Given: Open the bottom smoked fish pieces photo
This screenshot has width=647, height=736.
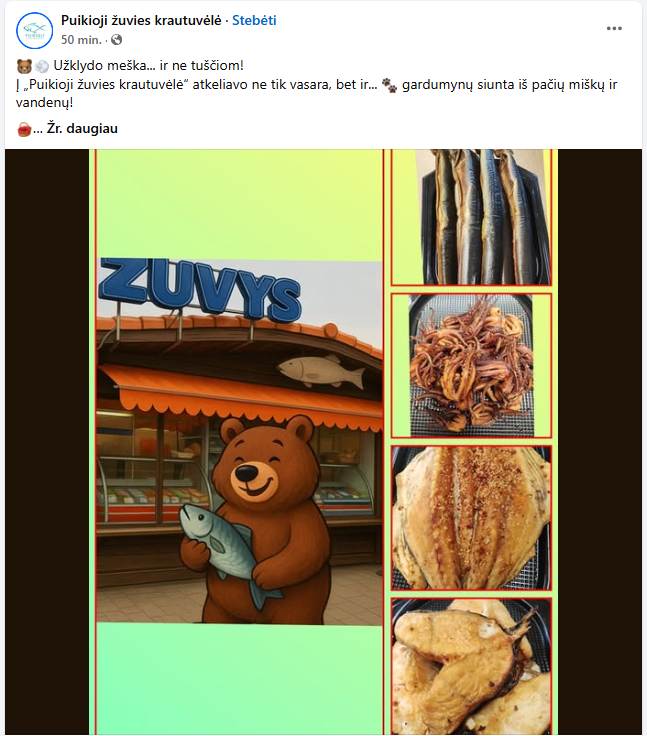Looking at the screenshot, I should click(471, 667).
